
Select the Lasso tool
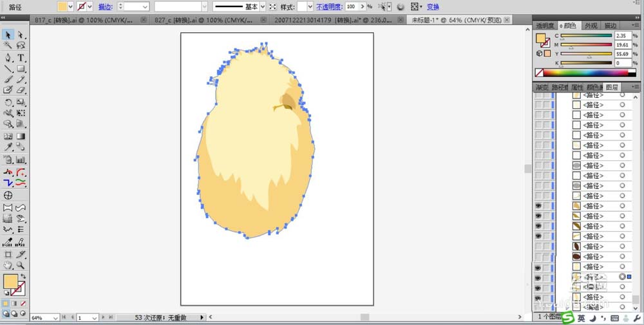21,46
